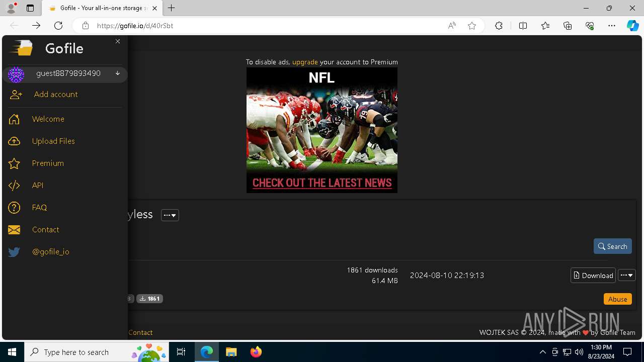Open the tab actions menu
Screen dimensions: 644x362
pos(30,8)
